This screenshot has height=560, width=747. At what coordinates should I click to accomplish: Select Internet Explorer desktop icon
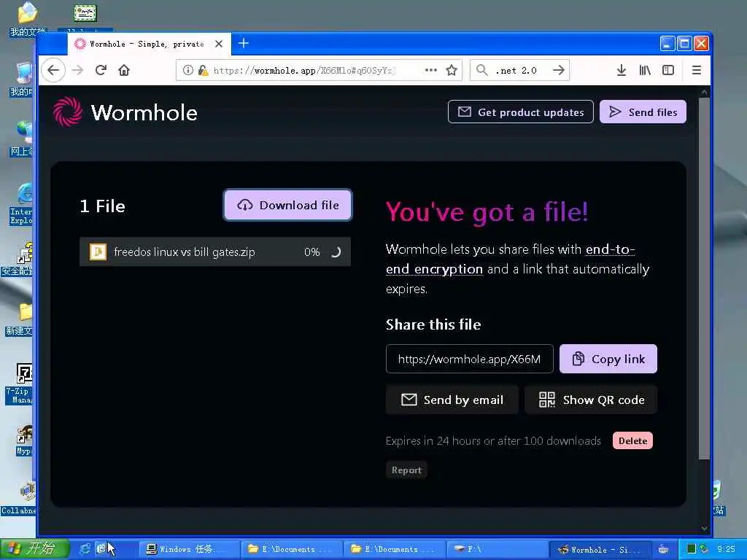pos(22,204)
